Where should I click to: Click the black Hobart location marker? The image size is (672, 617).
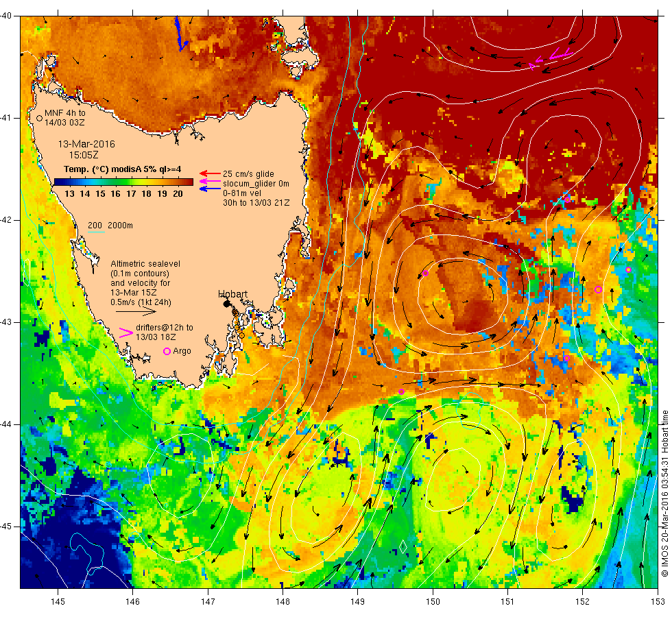(227, 303)
